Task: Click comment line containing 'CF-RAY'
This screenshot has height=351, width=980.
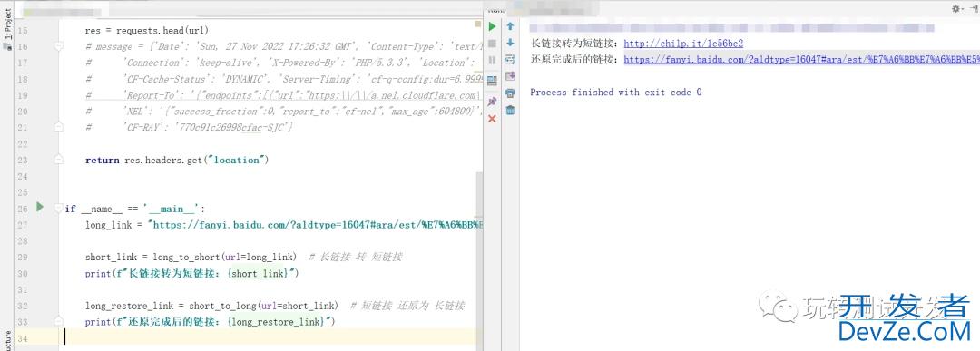Action: [x=189, y=127]
